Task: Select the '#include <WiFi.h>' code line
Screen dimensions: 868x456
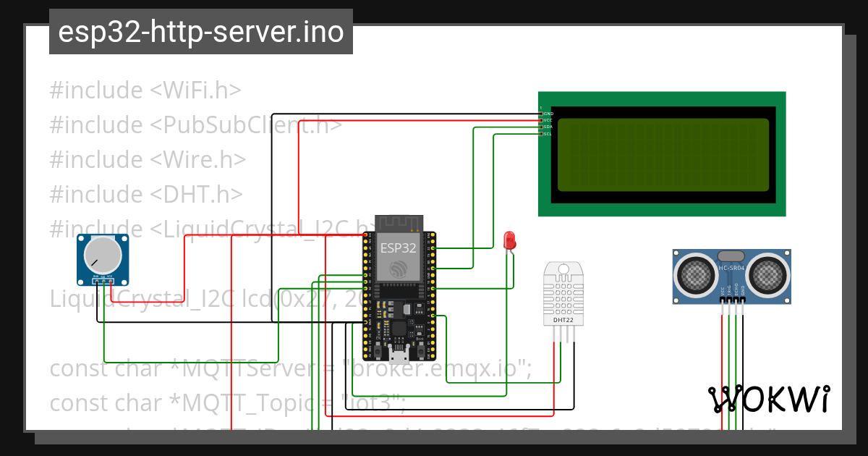Action: point(145,90)
